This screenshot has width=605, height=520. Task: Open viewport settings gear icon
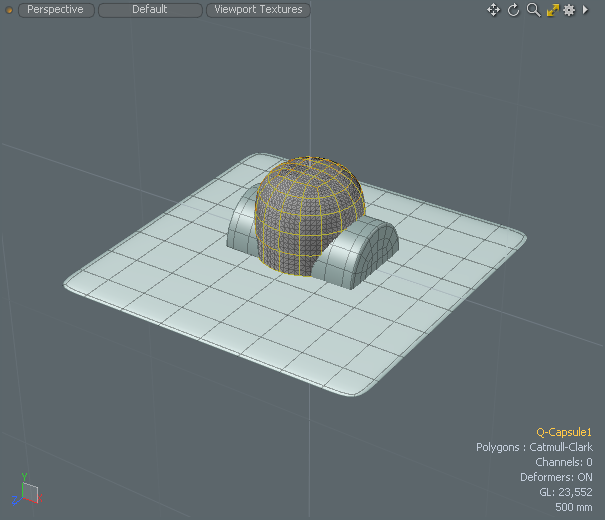569,10
